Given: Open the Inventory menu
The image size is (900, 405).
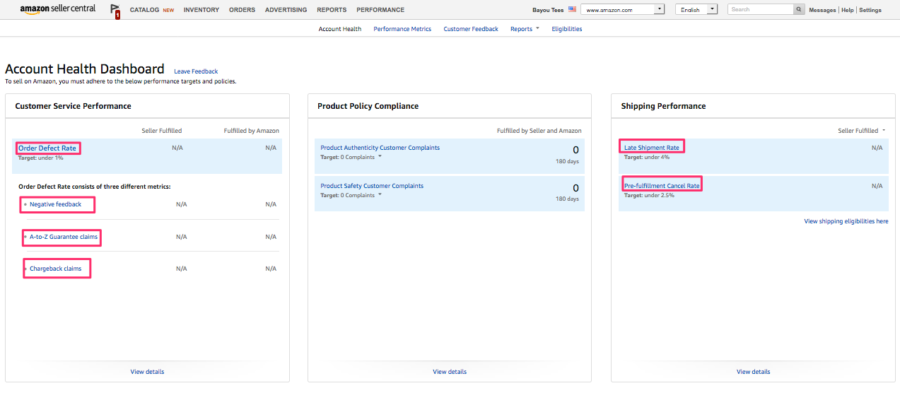Looking at the screenshot, I should [201, 10].
